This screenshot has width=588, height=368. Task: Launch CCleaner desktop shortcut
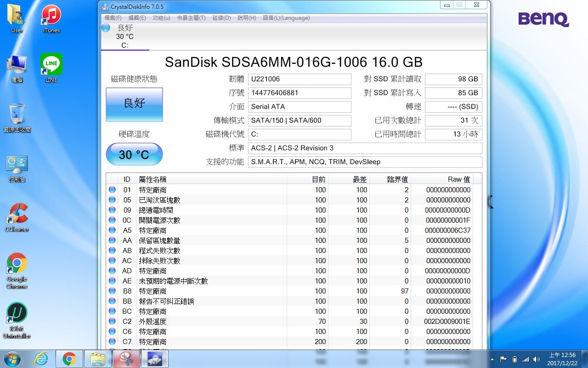(17, 217)
